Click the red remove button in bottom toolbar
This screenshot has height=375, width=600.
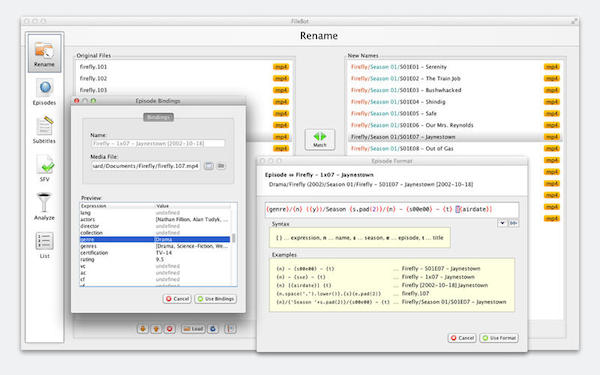click(x=170, y=329)
